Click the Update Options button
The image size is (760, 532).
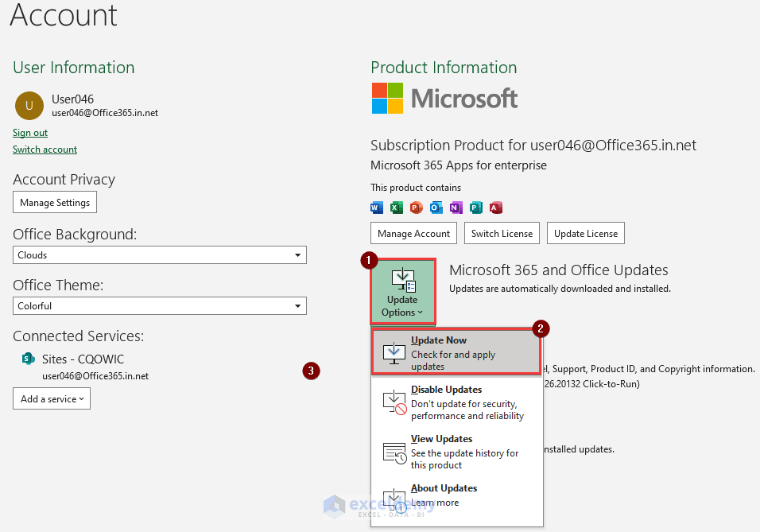tap(402, 291)
